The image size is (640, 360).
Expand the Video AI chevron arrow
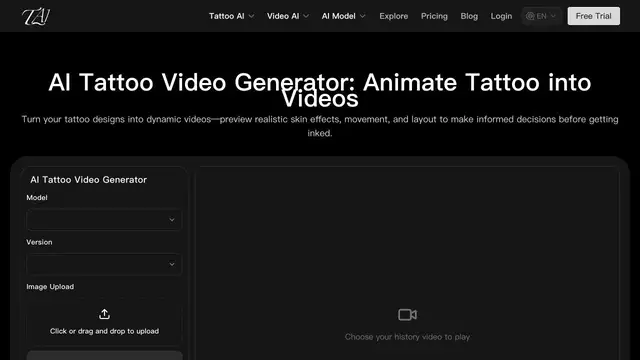pos(306,16)
